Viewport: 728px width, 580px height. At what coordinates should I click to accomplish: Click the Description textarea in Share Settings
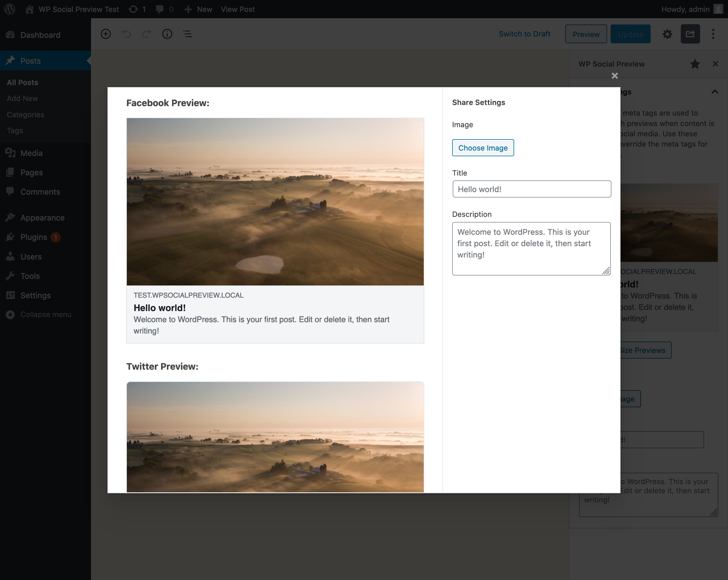(531, 248)
